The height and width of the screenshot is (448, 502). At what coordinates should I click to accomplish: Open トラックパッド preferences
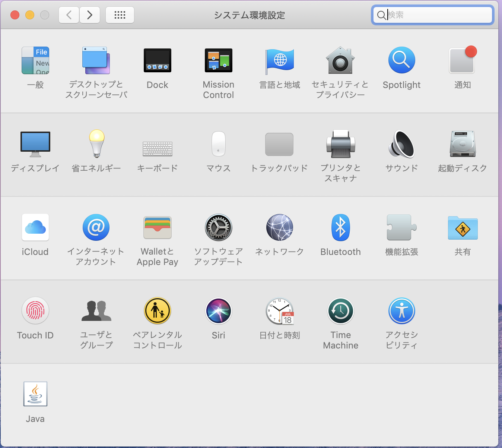(279, 144)
